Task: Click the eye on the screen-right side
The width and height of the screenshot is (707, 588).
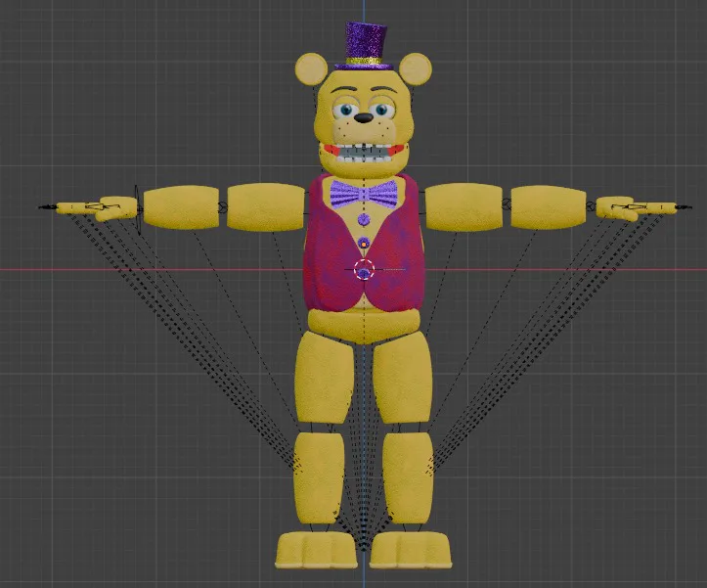Action: click(x=381, y=110)
